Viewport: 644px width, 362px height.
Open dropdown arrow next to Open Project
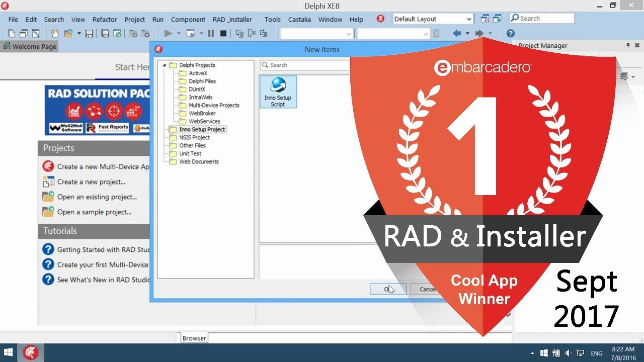coord(78,34)
